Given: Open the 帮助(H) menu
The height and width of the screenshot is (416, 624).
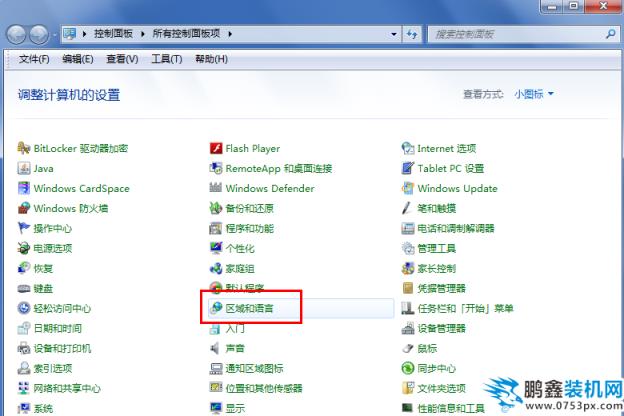Looking at the screenshot, I should [x=211, y=59].
